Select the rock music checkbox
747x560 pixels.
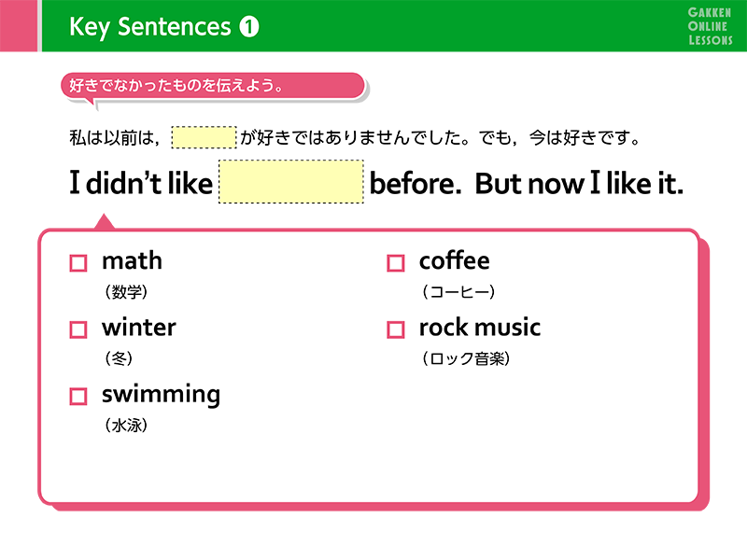tap(395, 329)
